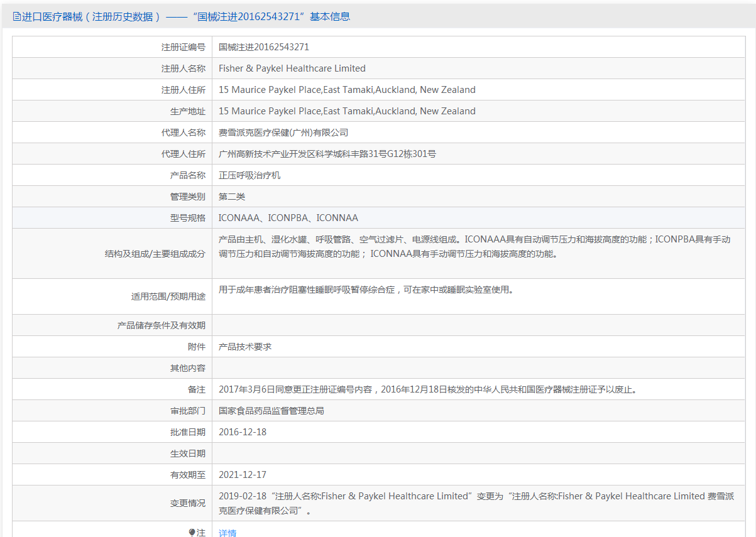
Task: Click the model spec row ICONAAA、ICONPBA、ICONNAA
Action: (288, 218)
